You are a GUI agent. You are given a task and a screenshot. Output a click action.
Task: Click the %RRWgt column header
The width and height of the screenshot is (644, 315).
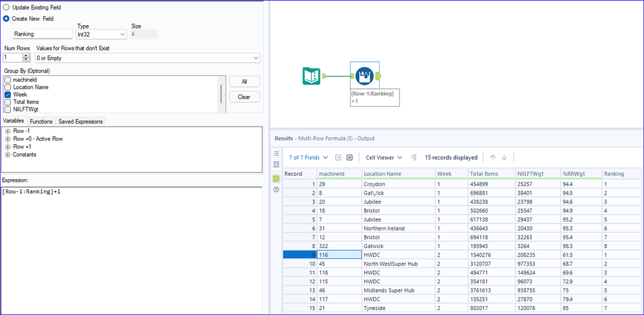[x=581, y=174]
